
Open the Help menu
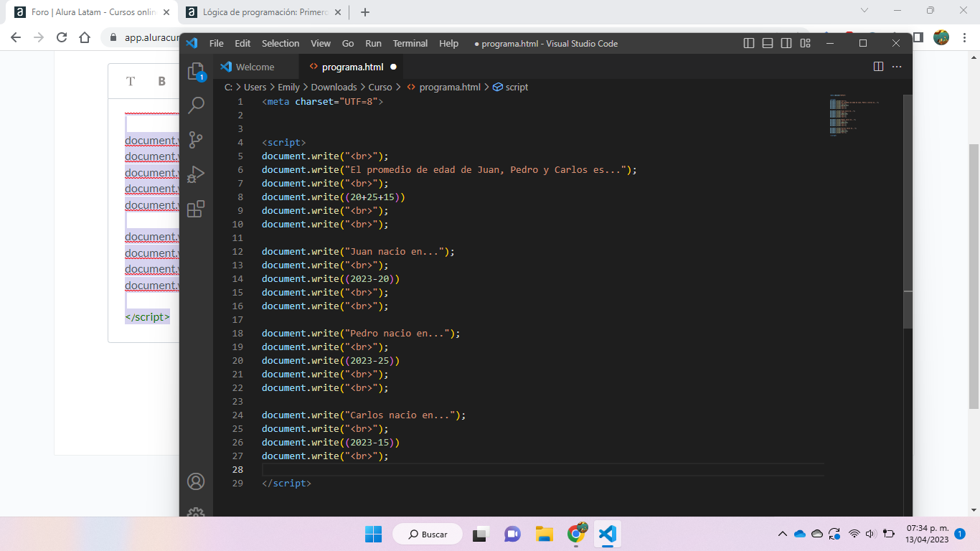tap(448, 43)
